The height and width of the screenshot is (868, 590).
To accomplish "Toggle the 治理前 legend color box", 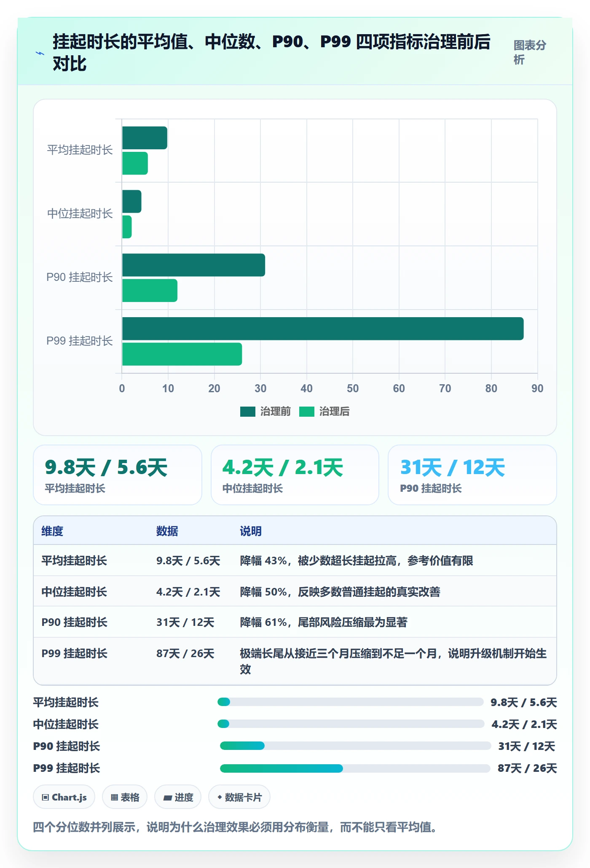I will tap(248, 412).
